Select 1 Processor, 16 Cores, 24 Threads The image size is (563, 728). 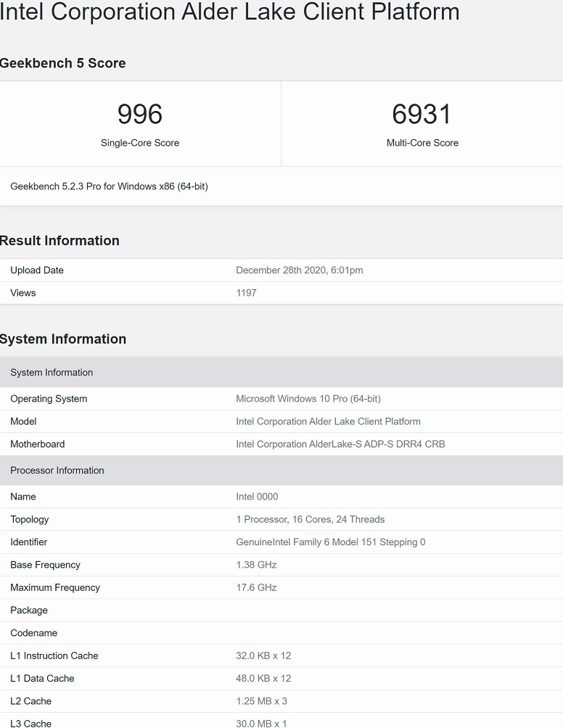click(x=311, y=520)
